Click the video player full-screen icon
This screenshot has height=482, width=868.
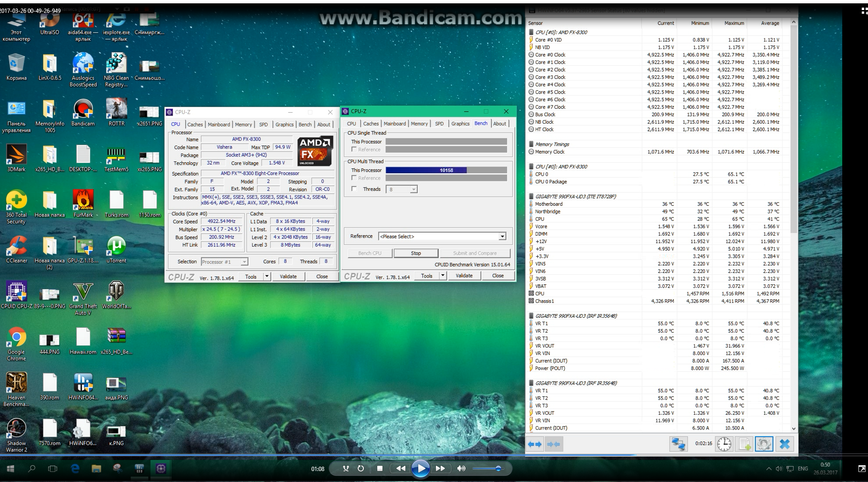(862, 469)
